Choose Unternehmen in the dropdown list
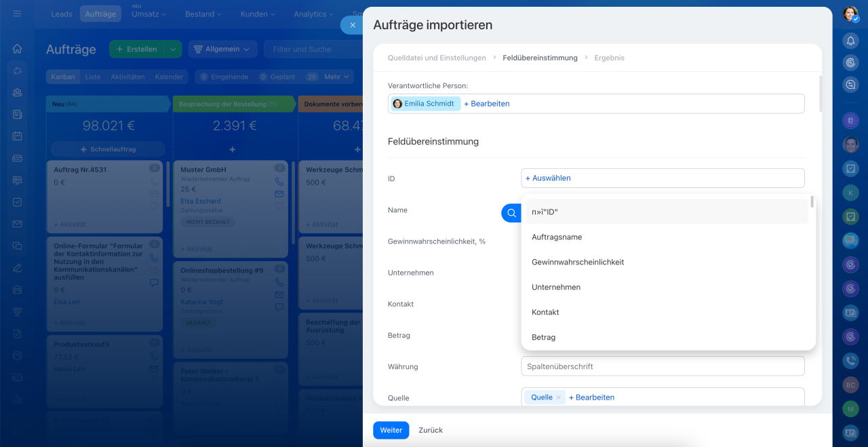 click(x=556, y=288)
